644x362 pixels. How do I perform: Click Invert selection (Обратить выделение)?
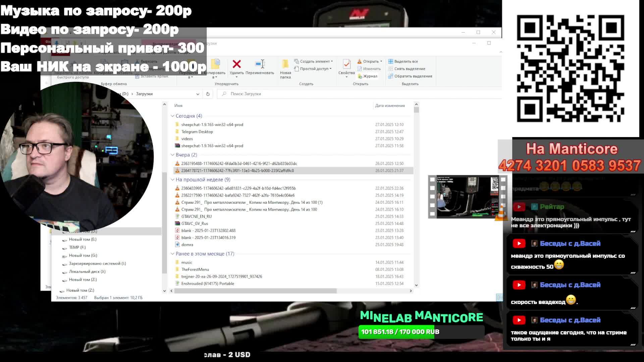410,76
